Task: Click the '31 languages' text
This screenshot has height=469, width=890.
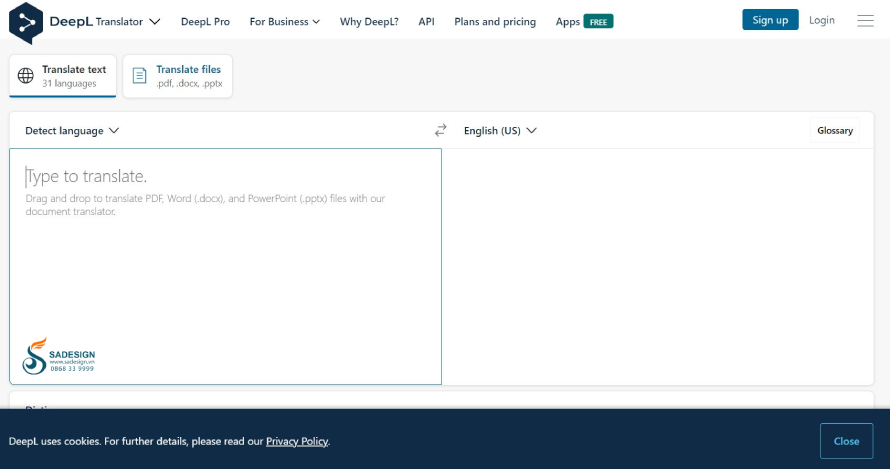Action: click(69, 83)
